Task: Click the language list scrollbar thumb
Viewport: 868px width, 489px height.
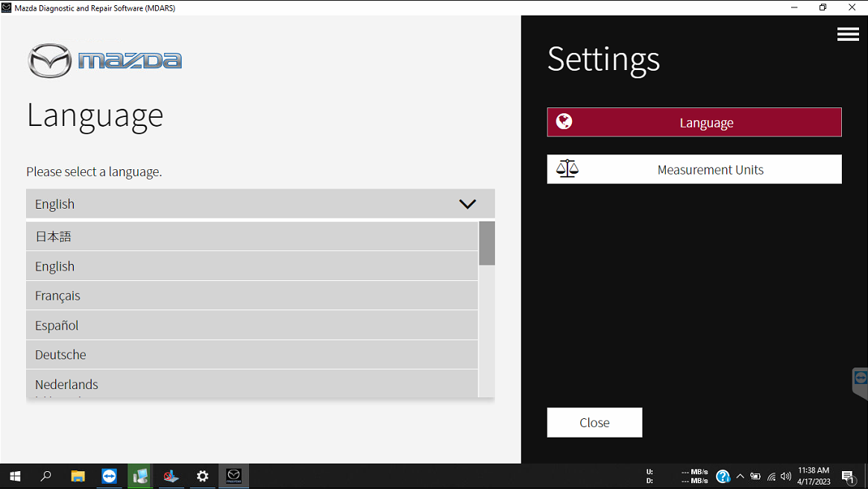Action: 487,243
